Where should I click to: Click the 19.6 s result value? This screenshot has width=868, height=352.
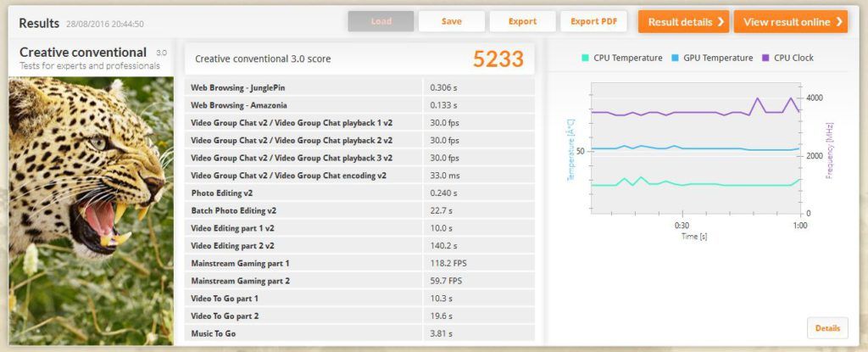tap(441, 316)
